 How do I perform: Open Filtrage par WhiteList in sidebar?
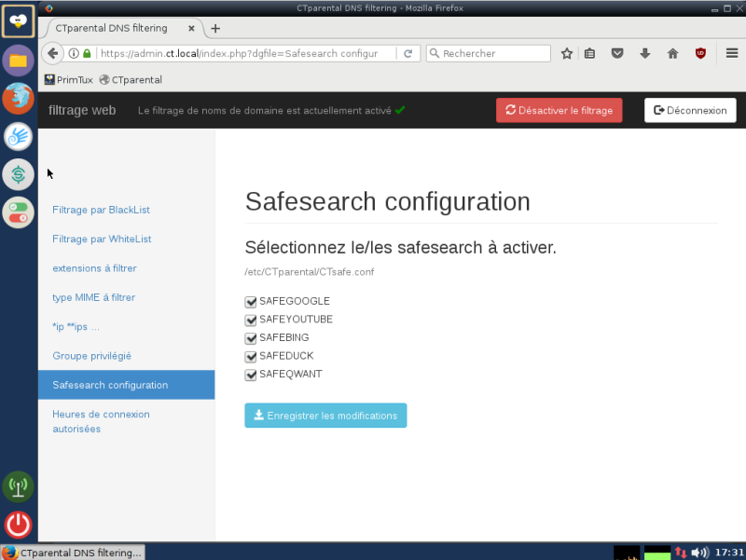(x=102, y=239)
